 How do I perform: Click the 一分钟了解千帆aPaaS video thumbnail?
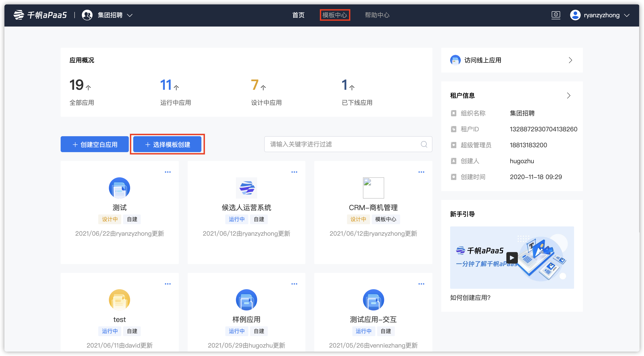click(x=512, y=258)
